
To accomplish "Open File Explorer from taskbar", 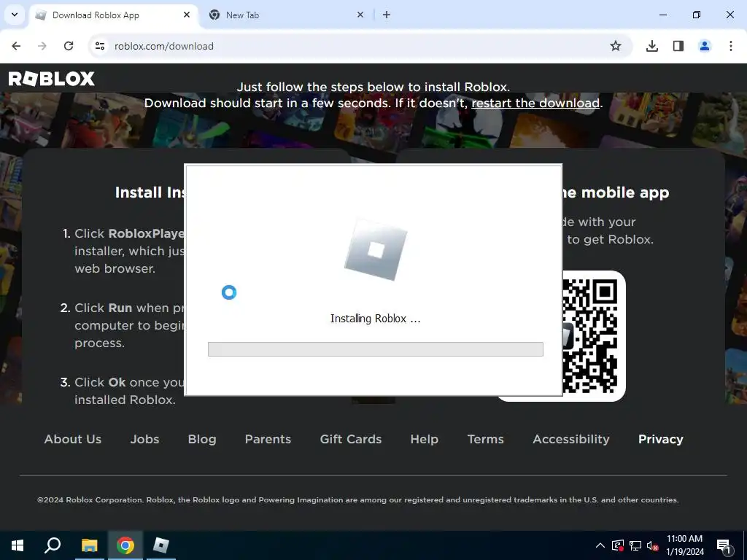I will click(89, 545).
